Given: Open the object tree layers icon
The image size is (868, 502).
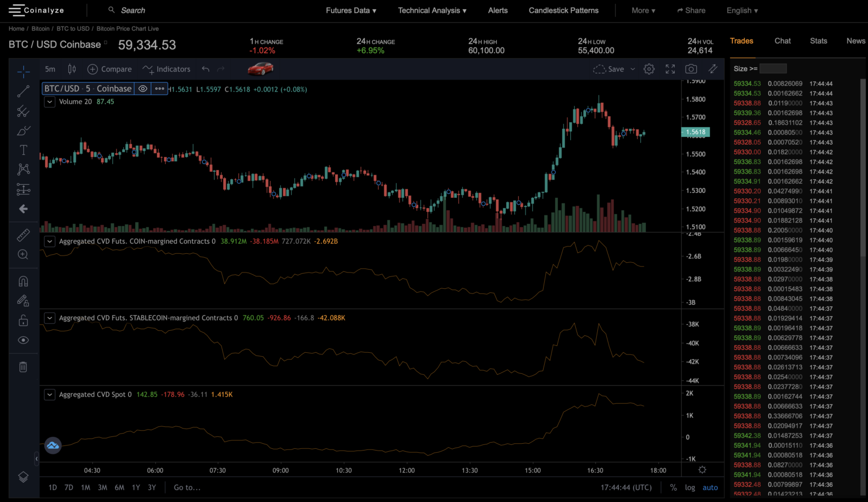Looking at the screenshot, I should pos(23,477).
